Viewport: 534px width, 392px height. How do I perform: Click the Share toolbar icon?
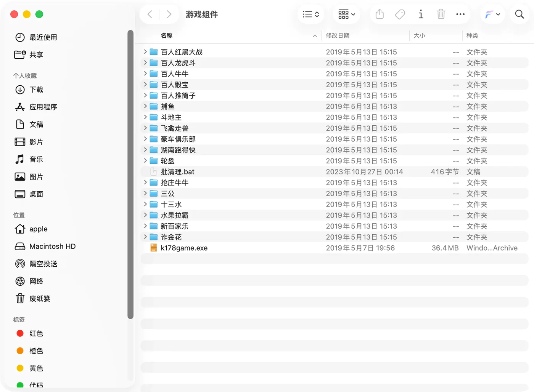380,14
